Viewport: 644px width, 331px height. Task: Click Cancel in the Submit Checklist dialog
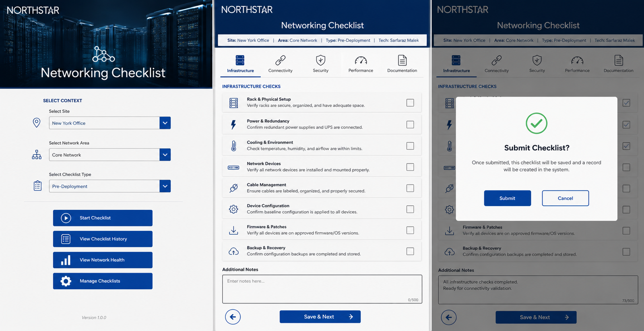tap(566, 198)
